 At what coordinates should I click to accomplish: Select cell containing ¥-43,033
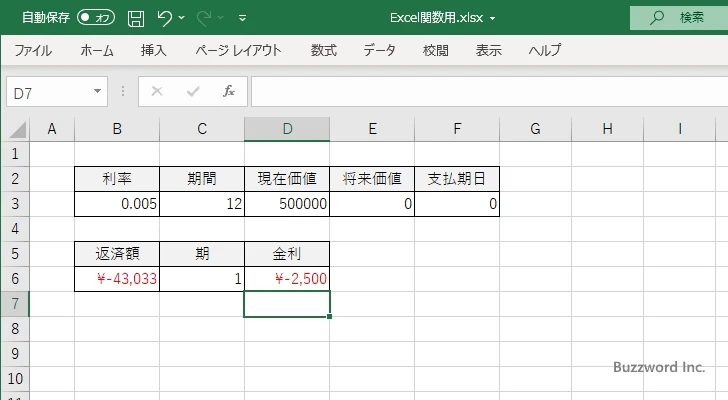(117, 279)
